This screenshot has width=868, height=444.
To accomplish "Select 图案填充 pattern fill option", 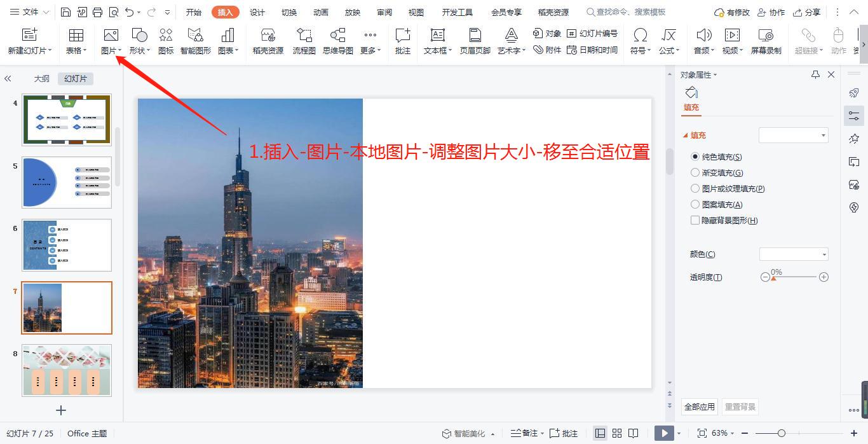I will coord(695,204).
